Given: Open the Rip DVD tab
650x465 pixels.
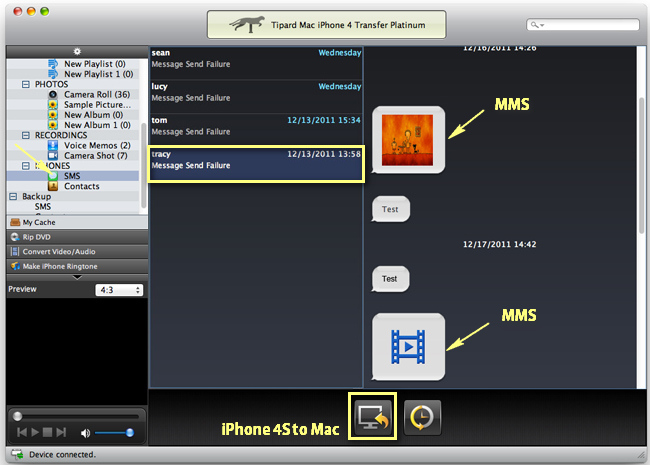Looking at the screenshot, I should tap(77, 237).
